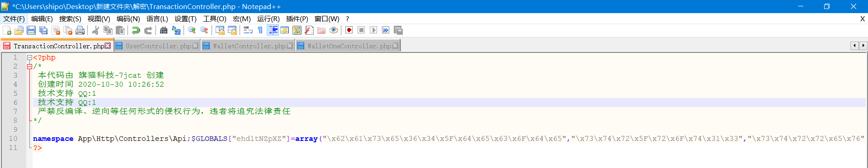
Task: Close current document with menu bar X
Action: 862,19
